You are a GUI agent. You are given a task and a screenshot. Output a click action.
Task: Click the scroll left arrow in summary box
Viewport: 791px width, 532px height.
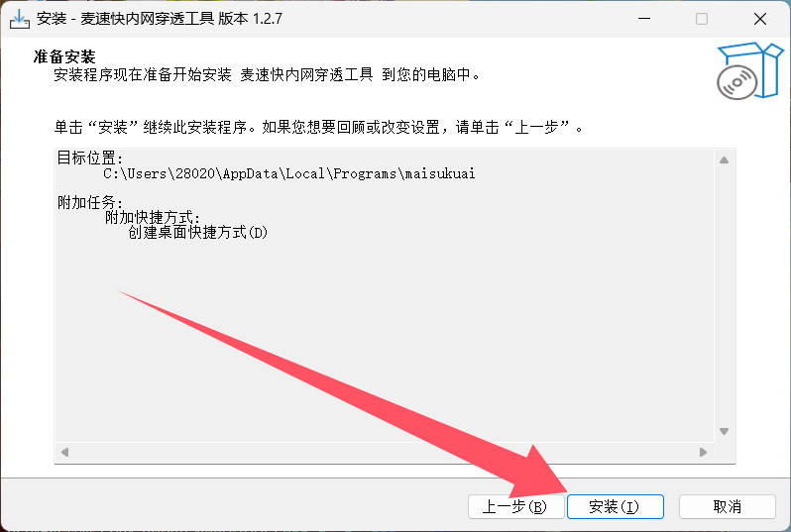pos(64,452)
